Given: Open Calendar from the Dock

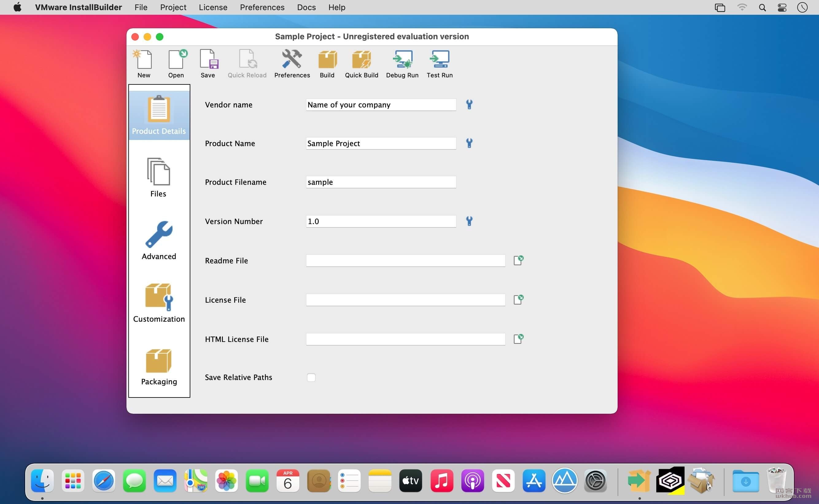Looking at the screenshot, I should coord(288,481).
